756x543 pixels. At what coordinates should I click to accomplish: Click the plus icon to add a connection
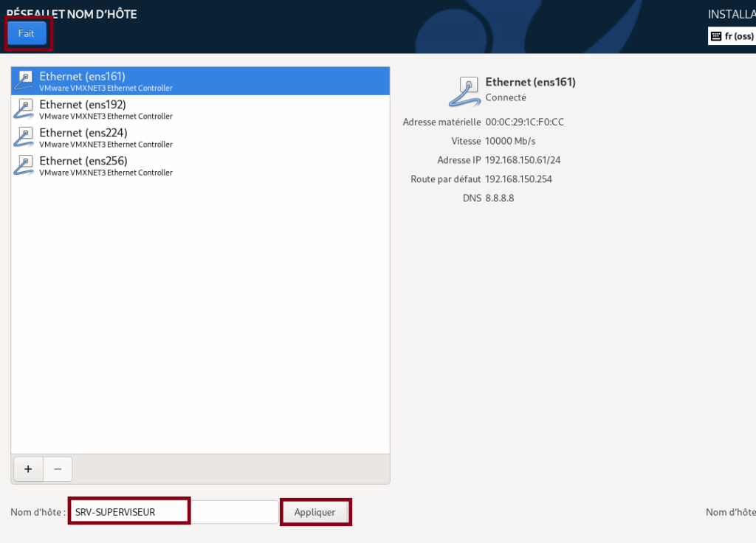[x=28, y=468]
